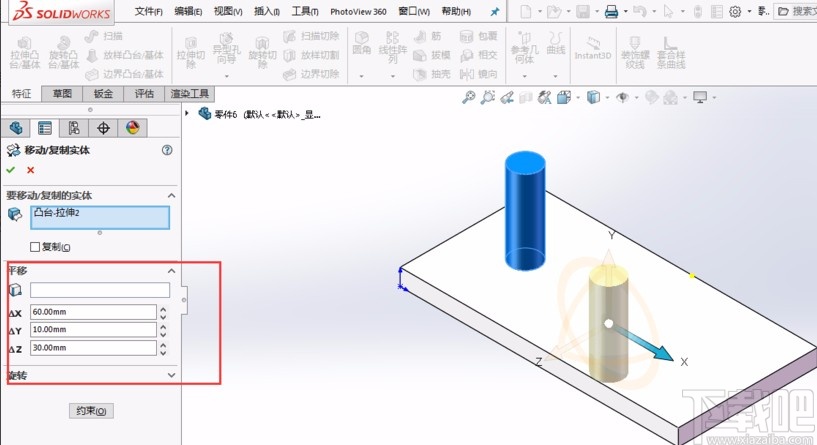Open the DimXpertManager crosshair tab

pos(103,128)
